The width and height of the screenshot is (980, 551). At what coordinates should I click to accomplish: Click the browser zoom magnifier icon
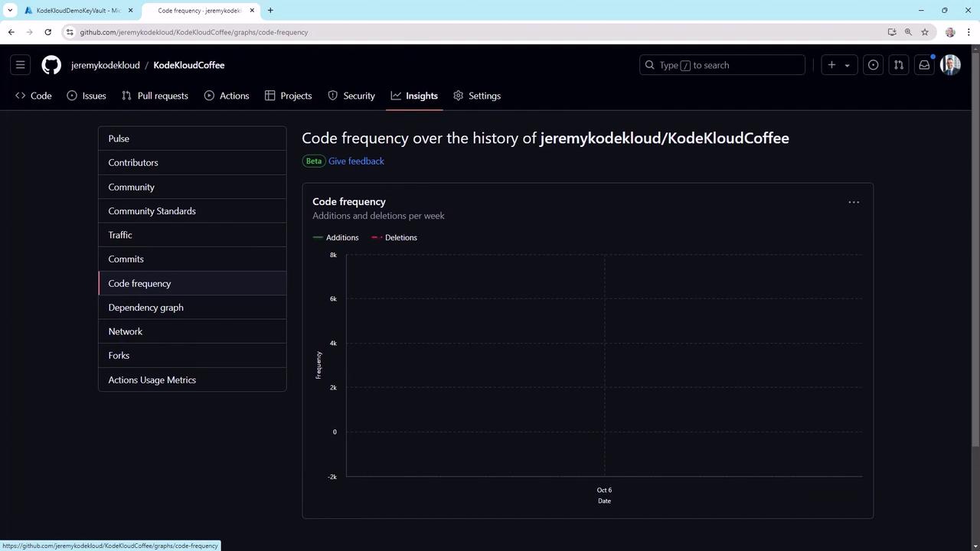click(908, 32)
